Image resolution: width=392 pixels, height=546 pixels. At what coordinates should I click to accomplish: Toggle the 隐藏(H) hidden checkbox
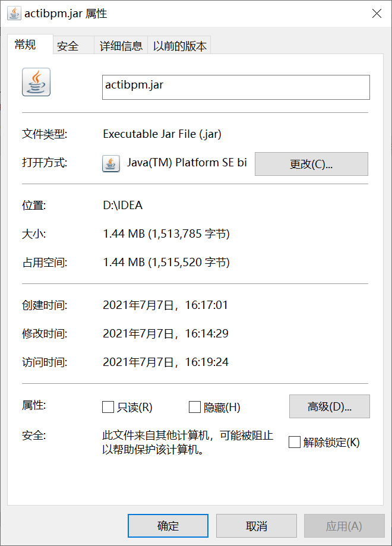click(x=194, y=407)
